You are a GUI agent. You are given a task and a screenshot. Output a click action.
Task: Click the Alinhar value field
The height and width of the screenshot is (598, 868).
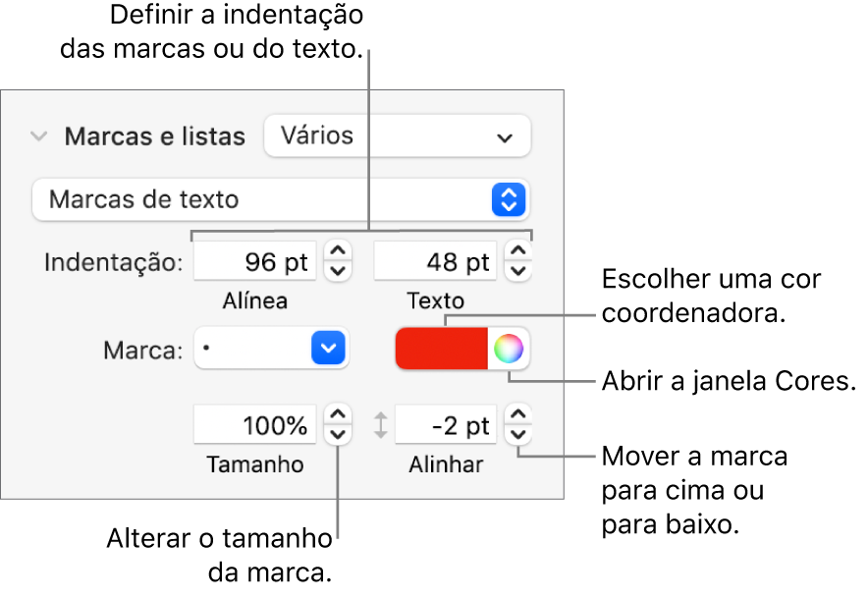click(446, 426)
